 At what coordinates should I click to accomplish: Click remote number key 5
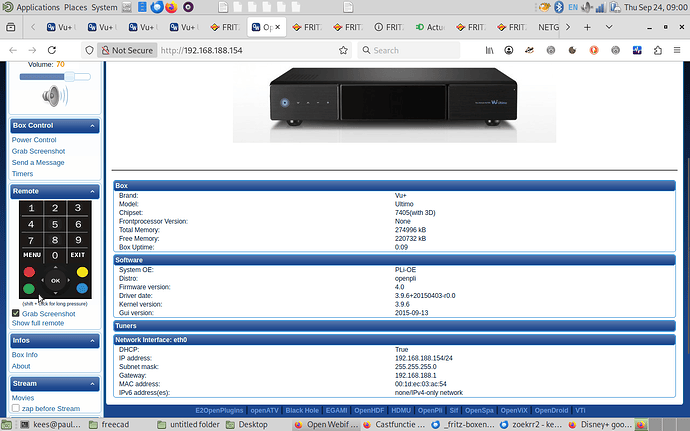pos(55,224)
